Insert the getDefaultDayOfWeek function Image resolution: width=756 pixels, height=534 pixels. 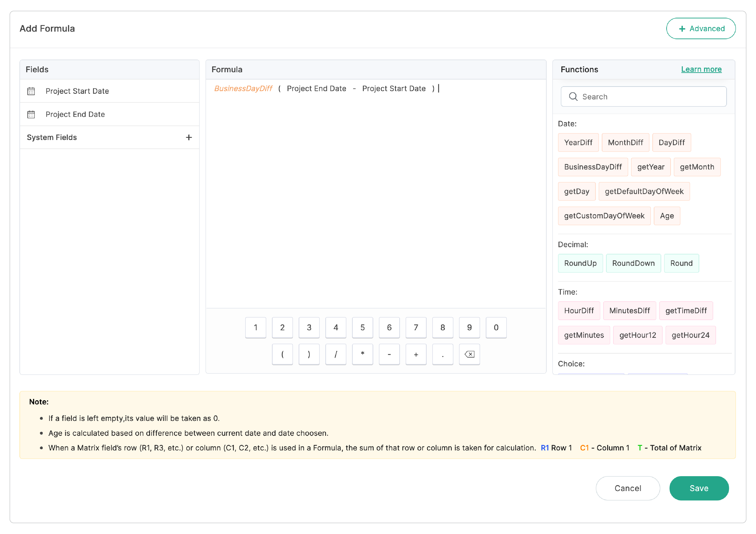644,191
